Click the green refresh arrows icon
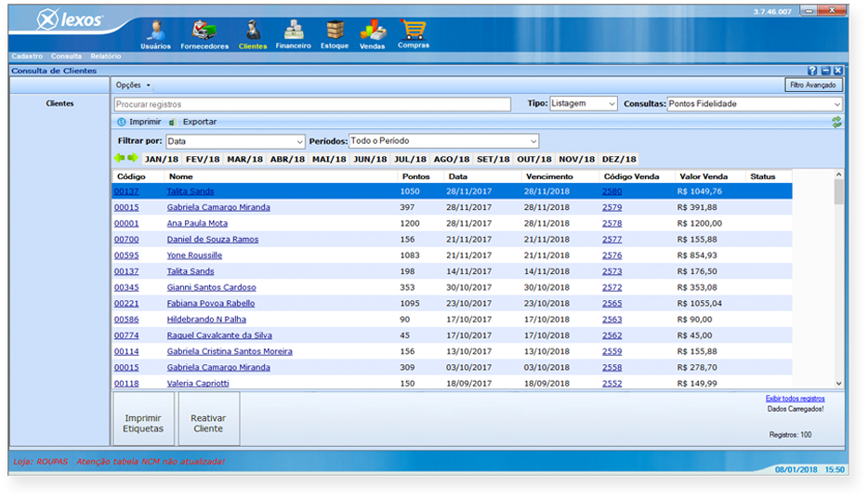The width and height of the screenshot is (868, 498). [836, 122]
